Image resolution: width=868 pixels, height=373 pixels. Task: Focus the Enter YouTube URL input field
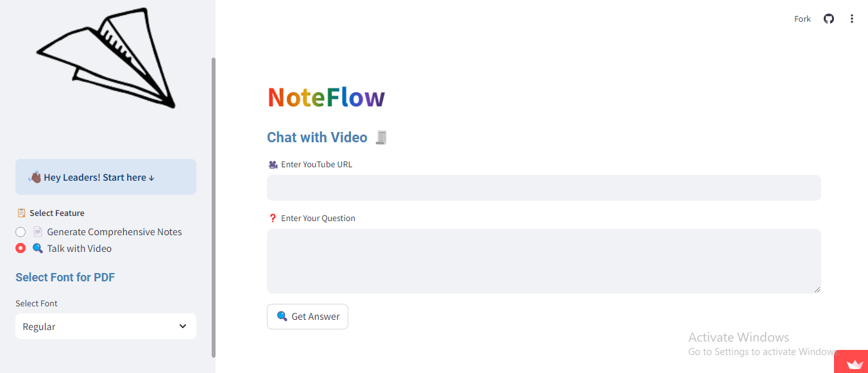click(544, 188)
